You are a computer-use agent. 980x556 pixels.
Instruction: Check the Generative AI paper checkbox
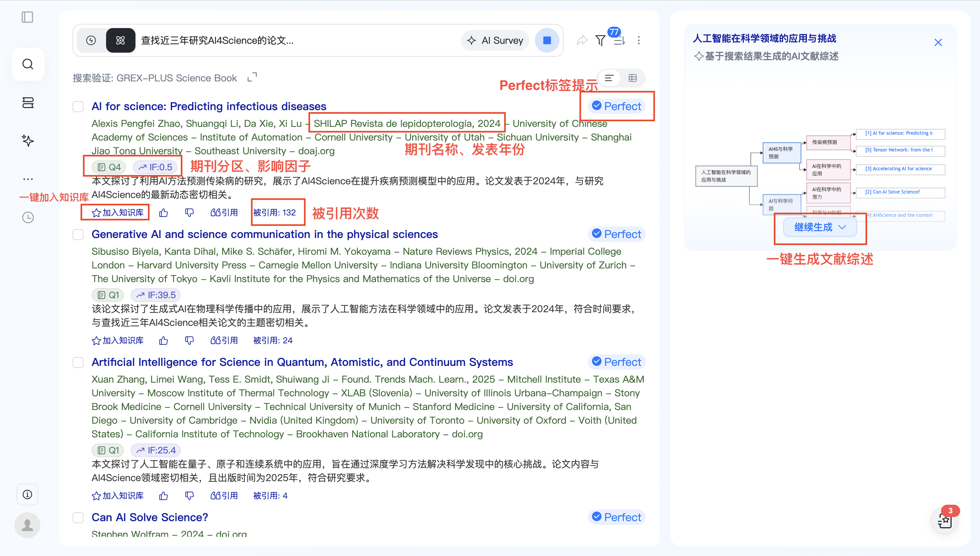tap(78, 235)
